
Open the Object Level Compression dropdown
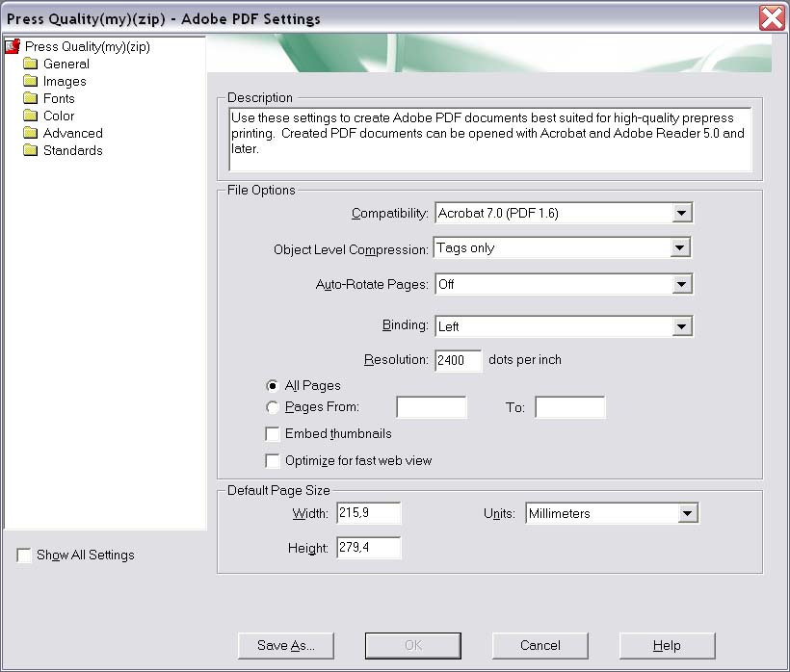pyautogui.click(x=563, y=247)
